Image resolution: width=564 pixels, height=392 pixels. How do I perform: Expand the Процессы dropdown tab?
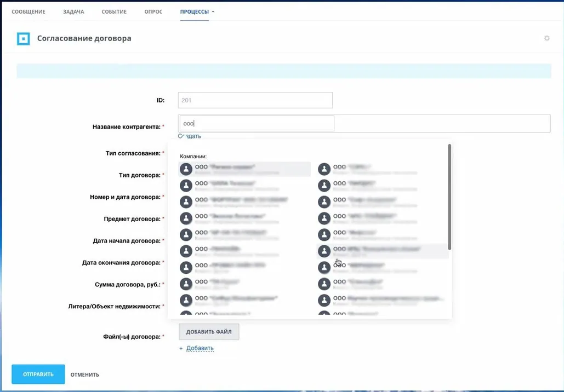tap(197, 11)
